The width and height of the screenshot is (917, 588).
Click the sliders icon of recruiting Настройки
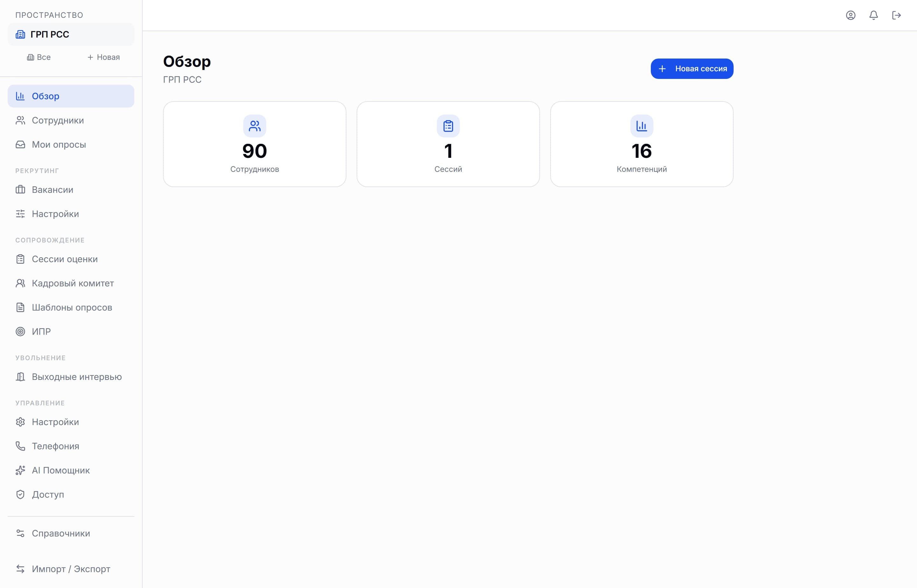tap(20, 214)
